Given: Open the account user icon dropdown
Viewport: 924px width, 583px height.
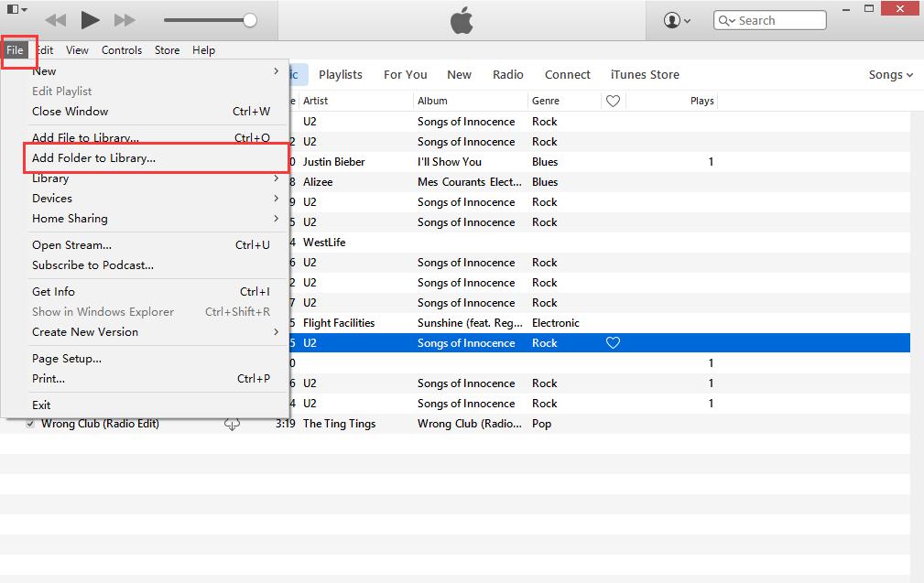Looking at the screenshot, I should [677, 20].
